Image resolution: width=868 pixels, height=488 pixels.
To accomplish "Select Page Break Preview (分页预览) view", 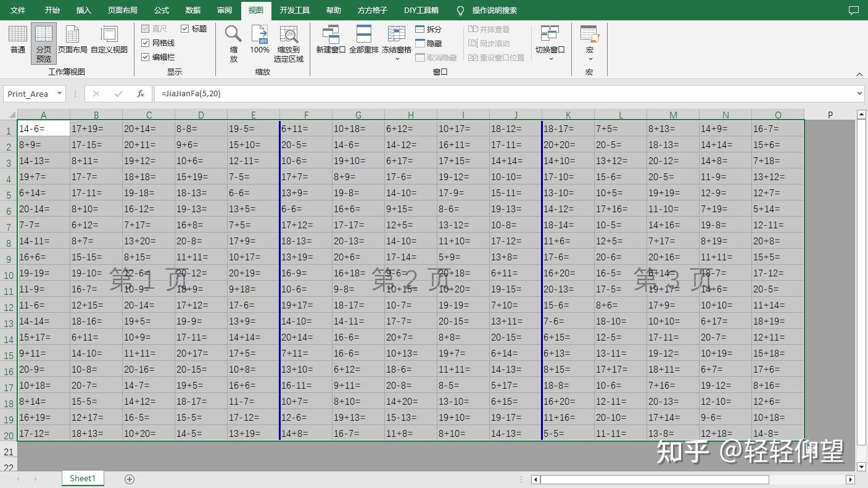I will coord(44,43).
